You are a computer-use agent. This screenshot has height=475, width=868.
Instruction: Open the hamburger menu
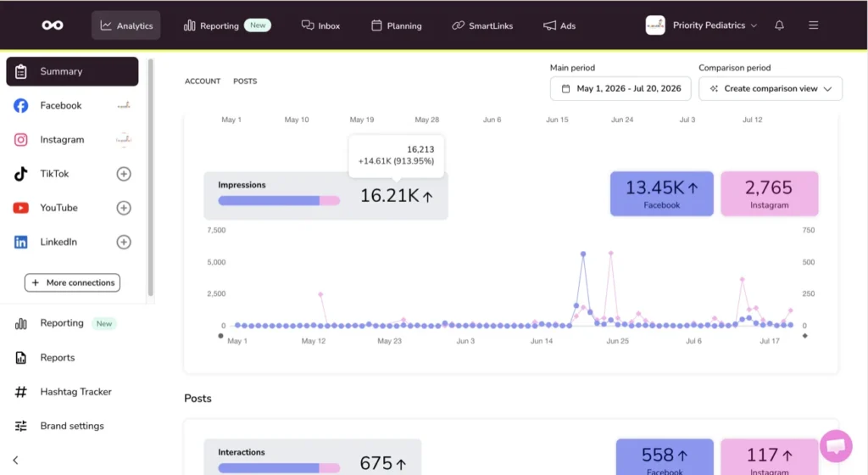(x=813, y=25)
